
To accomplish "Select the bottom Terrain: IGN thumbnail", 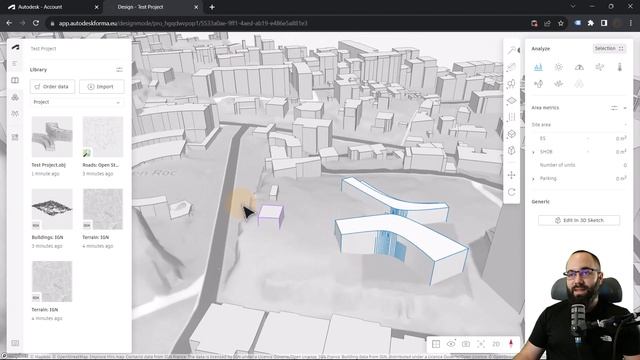I will [x=52, y=282].
